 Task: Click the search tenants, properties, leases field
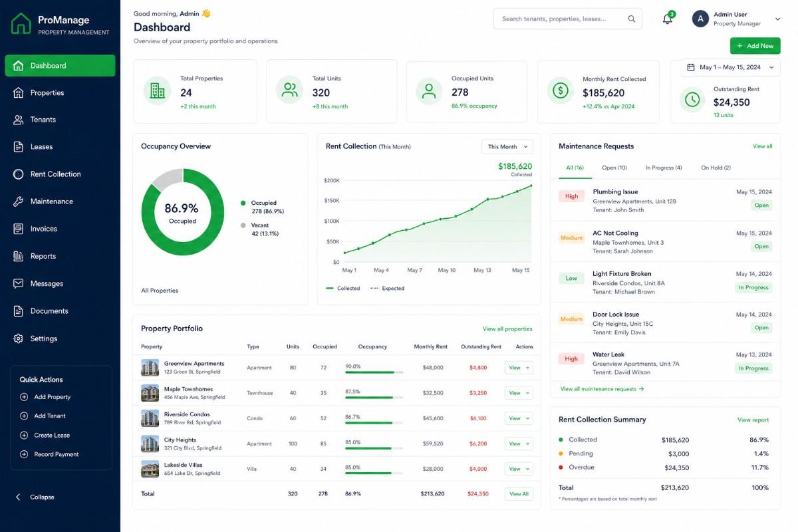(x=567, y=19)
